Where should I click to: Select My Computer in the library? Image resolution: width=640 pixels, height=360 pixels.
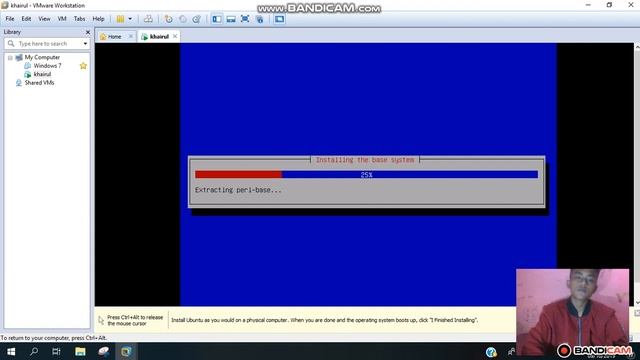(x=42, y=57)
